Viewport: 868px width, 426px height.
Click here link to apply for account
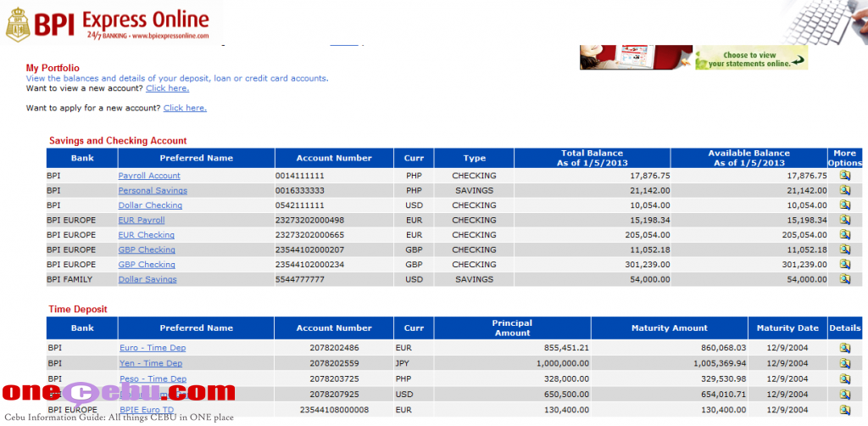point(185,108)
